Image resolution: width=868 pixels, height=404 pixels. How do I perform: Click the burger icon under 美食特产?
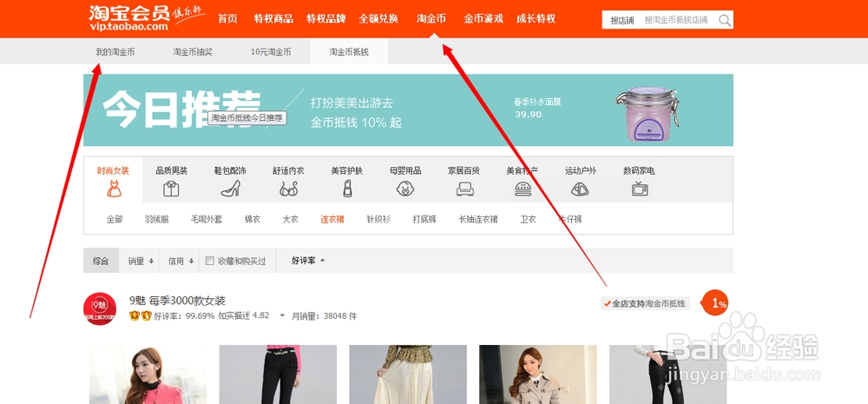523,189
